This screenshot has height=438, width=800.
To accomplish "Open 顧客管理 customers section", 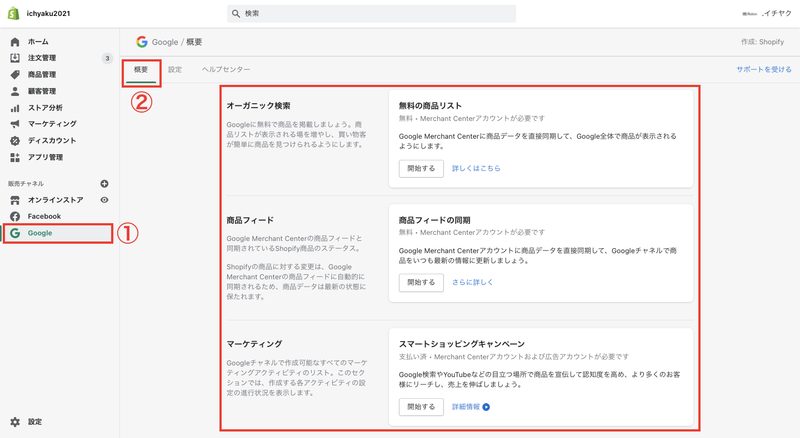I will coord(42,91).
